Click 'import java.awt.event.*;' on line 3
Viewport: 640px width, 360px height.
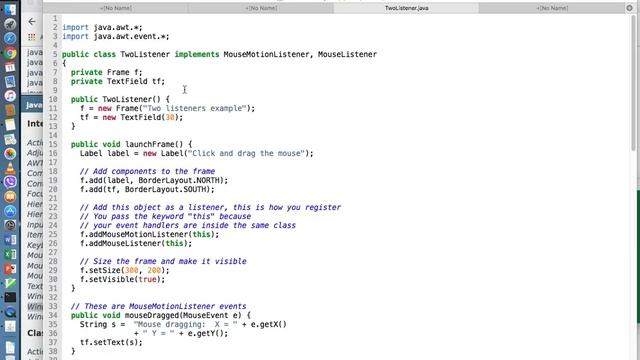[116, 36]
